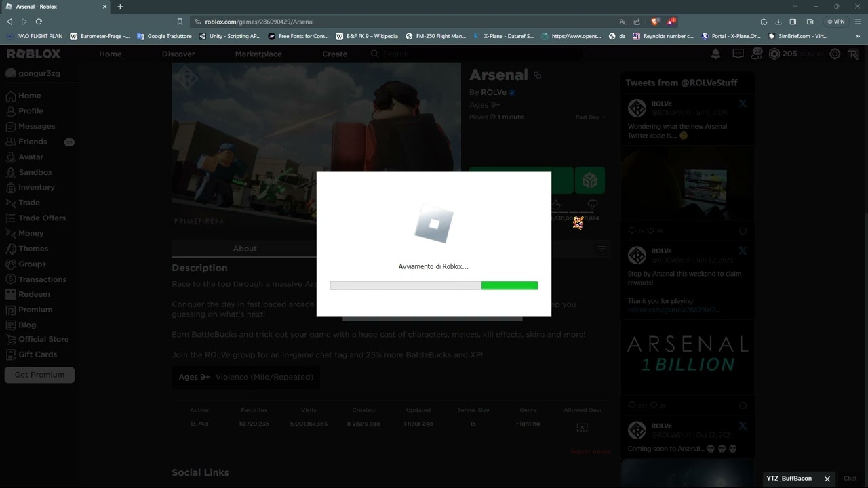Click the translate page icon in address bar

coord(623,22)
